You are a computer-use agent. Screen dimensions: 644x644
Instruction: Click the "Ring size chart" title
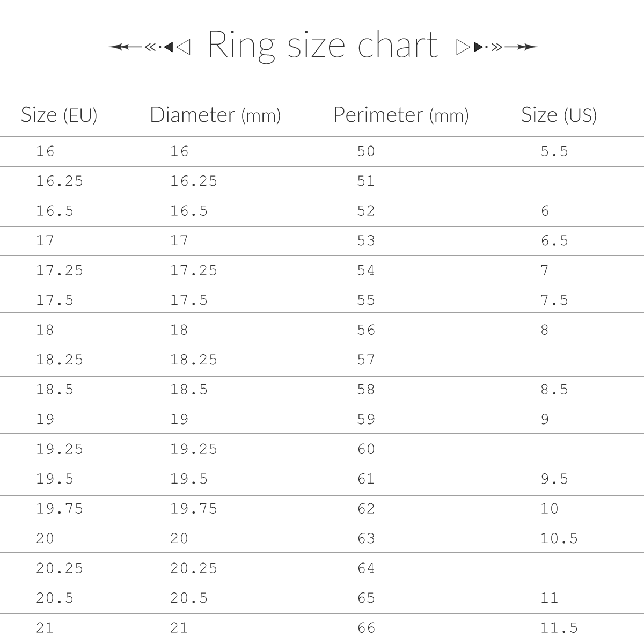[323, 45]
